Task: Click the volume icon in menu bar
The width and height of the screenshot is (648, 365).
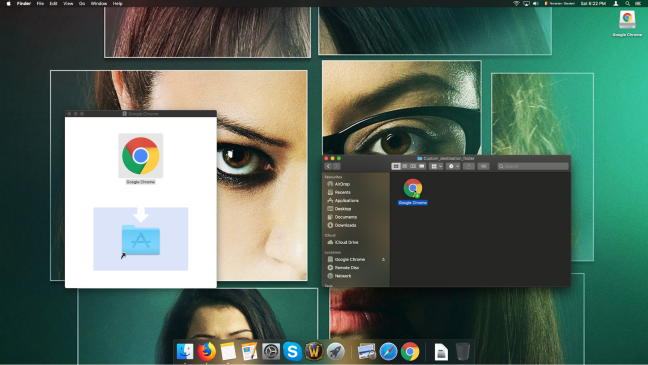Action: (536, 3)
